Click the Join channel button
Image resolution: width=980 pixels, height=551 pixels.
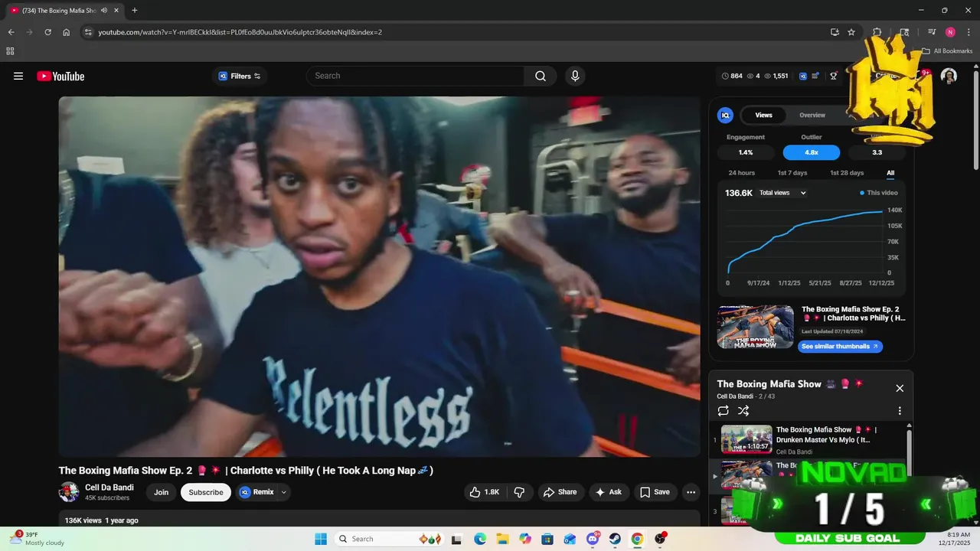click(161, 492)
